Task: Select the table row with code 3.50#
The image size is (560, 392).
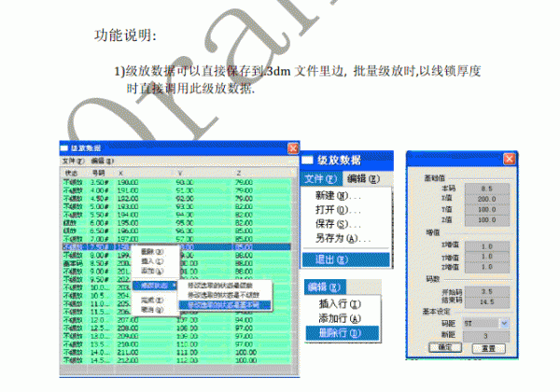Action: tap(176, 182)
